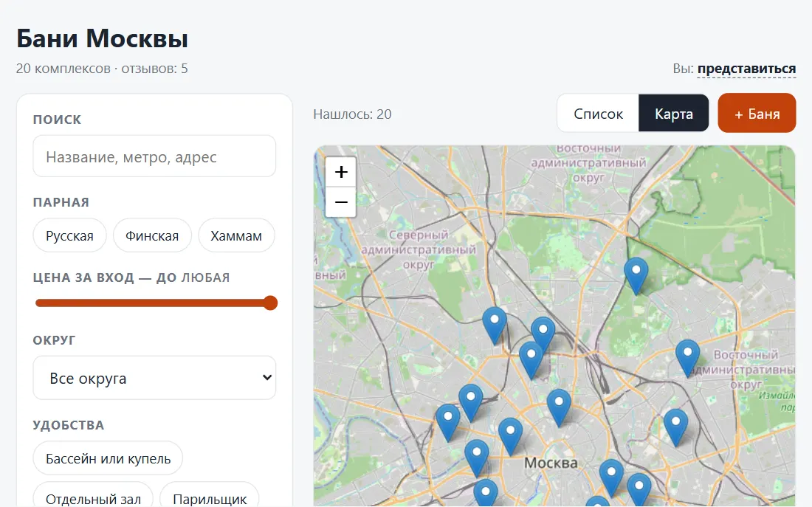Enable the Бассейн или купель amenity filter

pos(108,458)
